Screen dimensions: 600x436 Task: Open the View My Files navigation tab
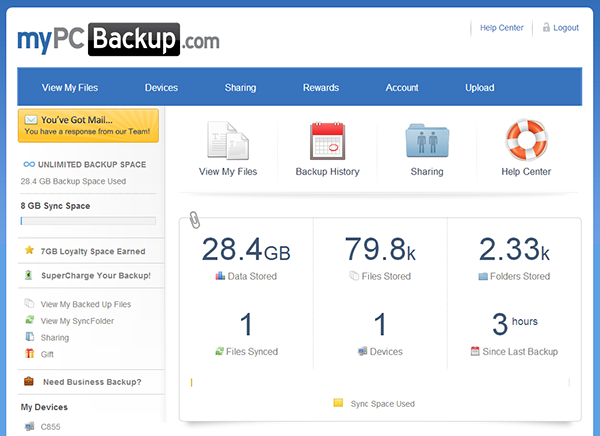70,88
